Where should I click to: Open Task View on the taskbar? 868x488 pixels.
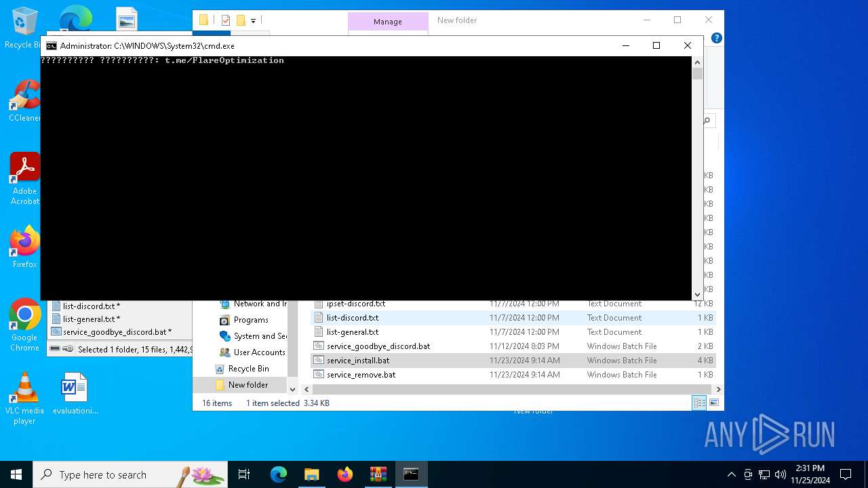click(244, 474)
